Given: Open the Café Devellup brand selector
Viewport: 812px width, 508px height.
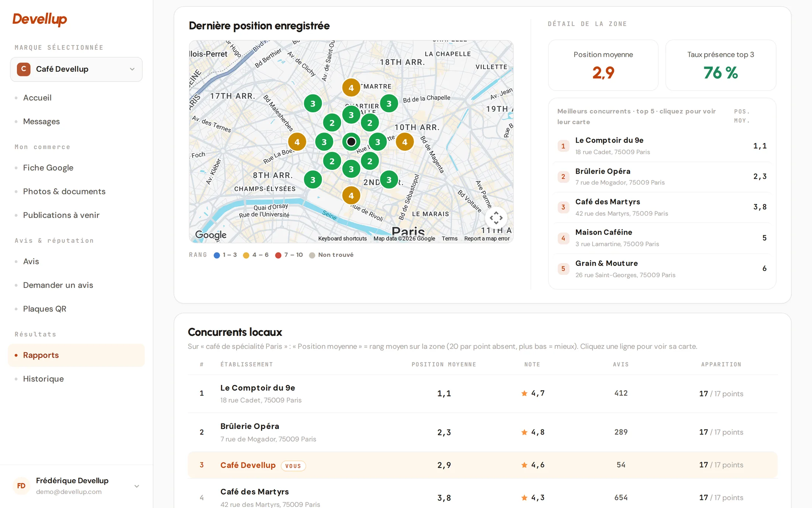Looking at the screenshot, I should tap(76, 69).
